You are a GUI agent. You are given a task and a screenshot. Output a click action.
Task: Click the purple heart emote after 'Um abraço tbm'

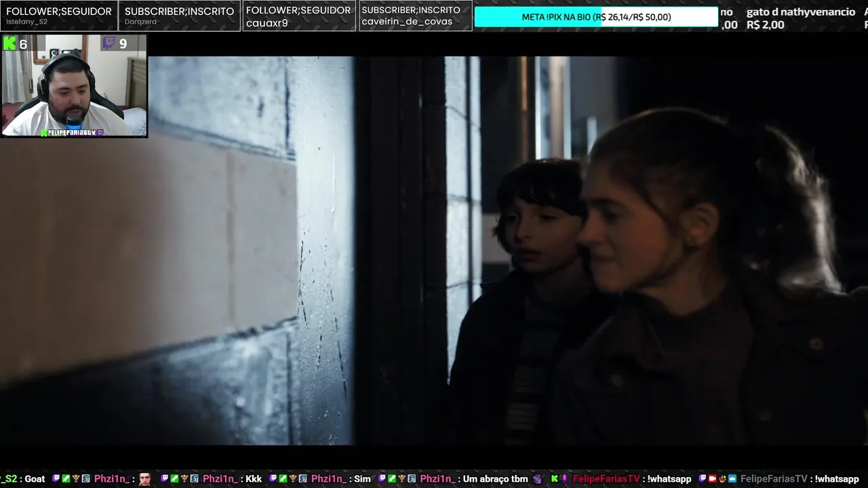[x=538, y=479]
